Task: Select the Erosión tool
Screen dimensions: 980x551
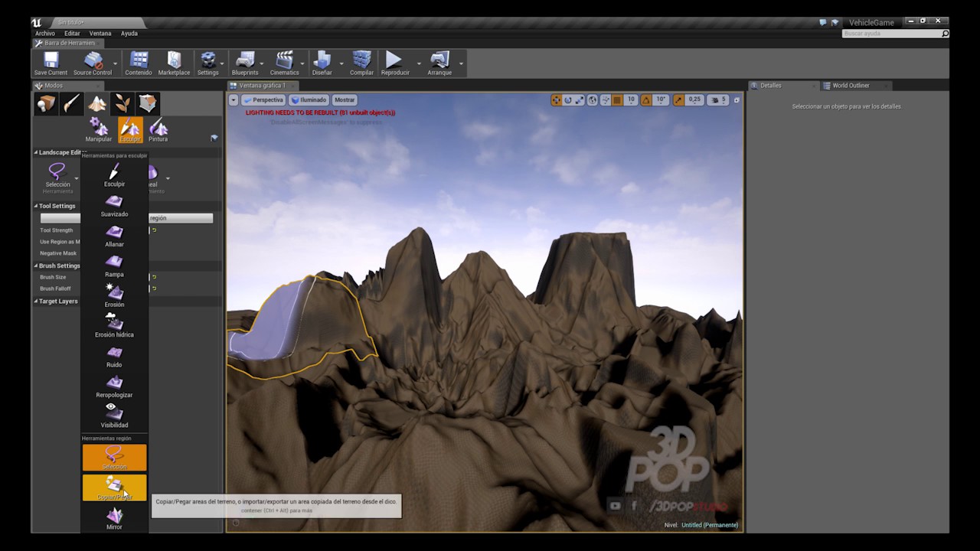Action: click(114, 295)
